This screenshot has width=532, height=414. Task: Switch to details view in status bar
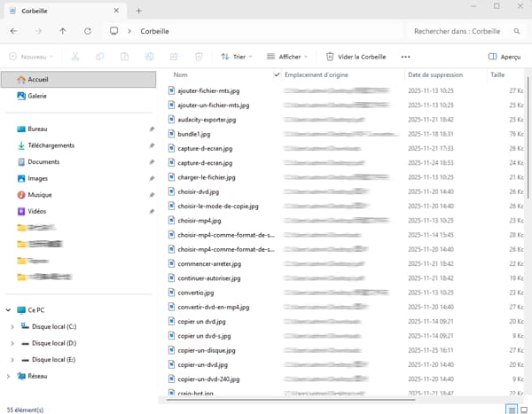coord(512,409)
